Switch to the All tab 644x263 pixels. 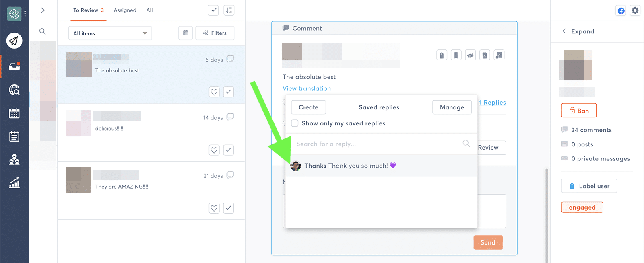click(149, 10)
